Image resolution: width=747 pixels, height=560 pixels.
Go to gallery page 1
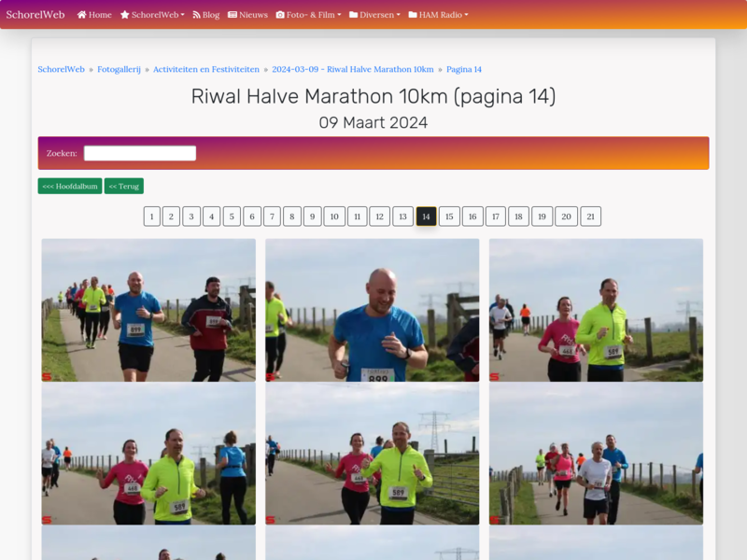click(x=152, y=217)
